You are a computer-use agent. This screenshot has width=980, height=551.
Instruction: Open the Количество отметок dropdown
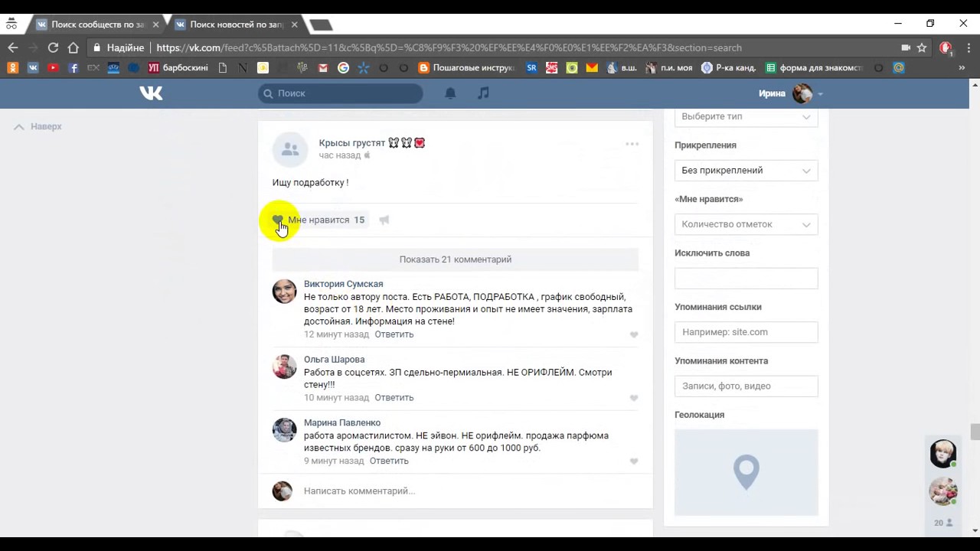click(x=746, y=224)
